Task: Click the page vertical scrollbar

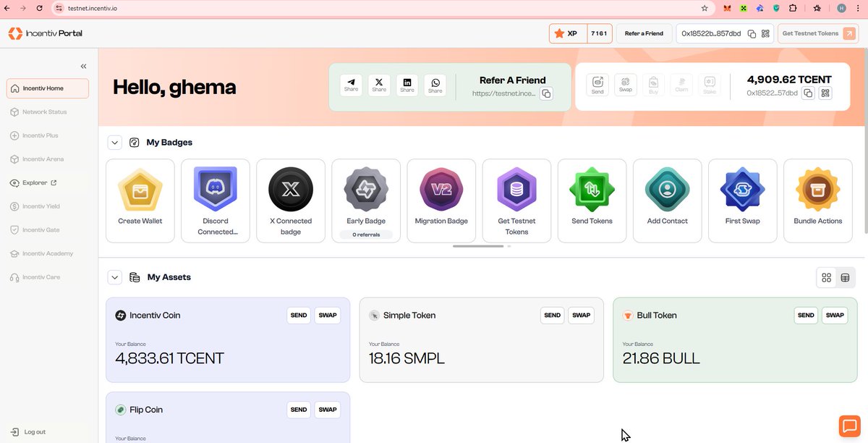Action: [865, 141]
